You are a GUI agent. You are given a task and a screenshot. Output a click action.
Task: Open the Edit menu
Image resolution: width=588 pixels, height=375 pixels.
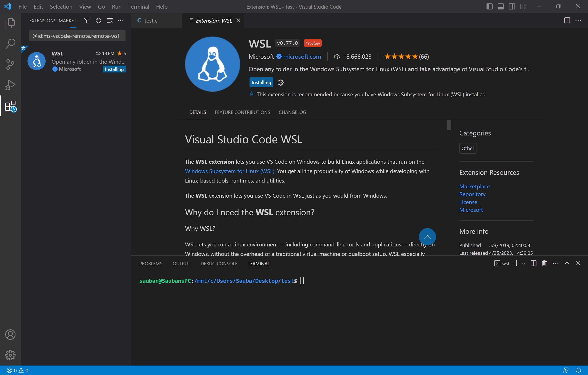click(38, 7)
